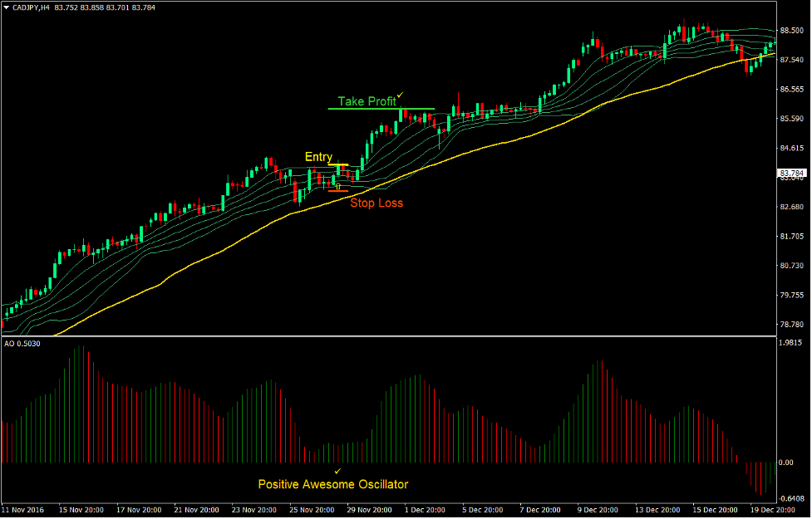Select the Positive Awesome Oscillator caption
Viewport: 812px width, 519px height.
333,484
